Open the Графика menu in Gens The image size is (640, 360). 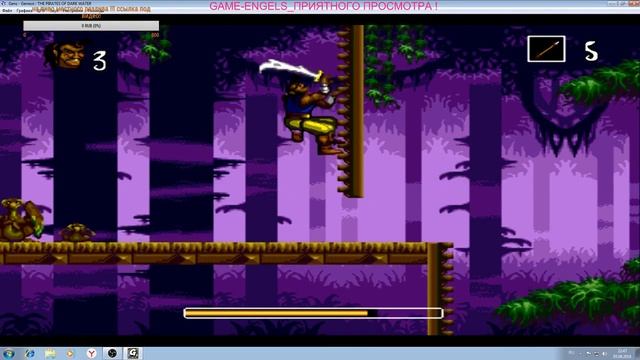coord(23,11)
